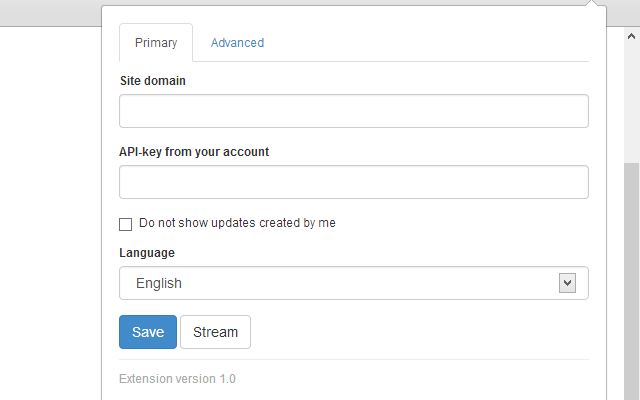Click the "Language" field label
This screenshot has width=640, height=400.
pyautogui.click(x=146, y=252)
